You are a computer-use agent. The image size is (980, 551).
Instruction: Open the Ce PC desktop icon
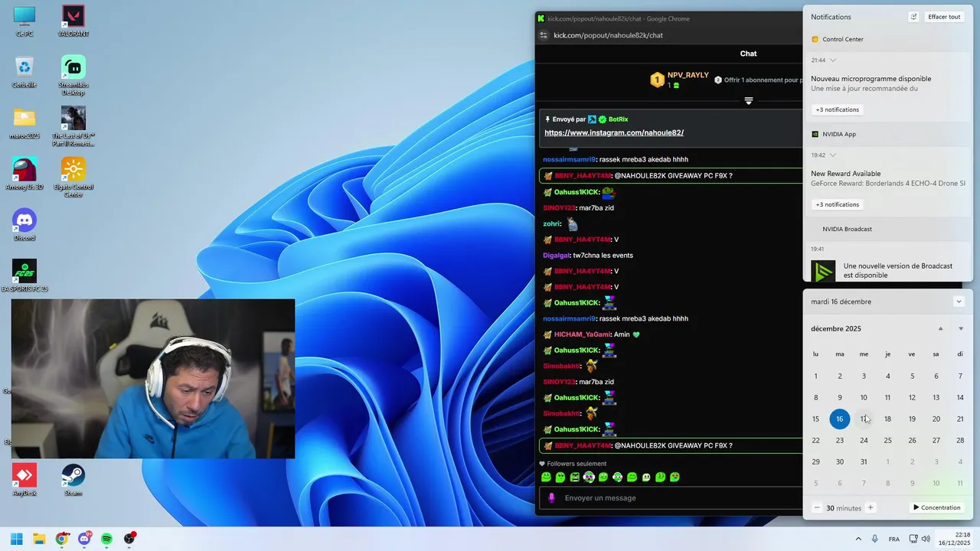(x=24, y=21)
